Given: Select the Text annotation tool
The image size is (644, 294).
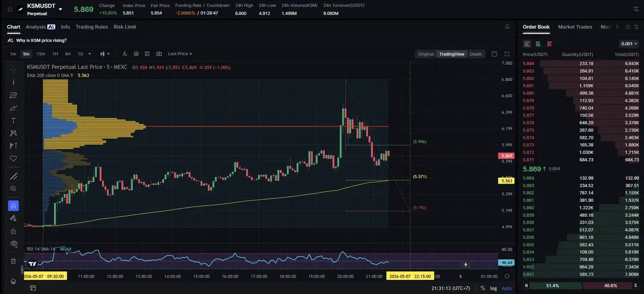Looking at the screenshot, I should (x=13, y=121).
